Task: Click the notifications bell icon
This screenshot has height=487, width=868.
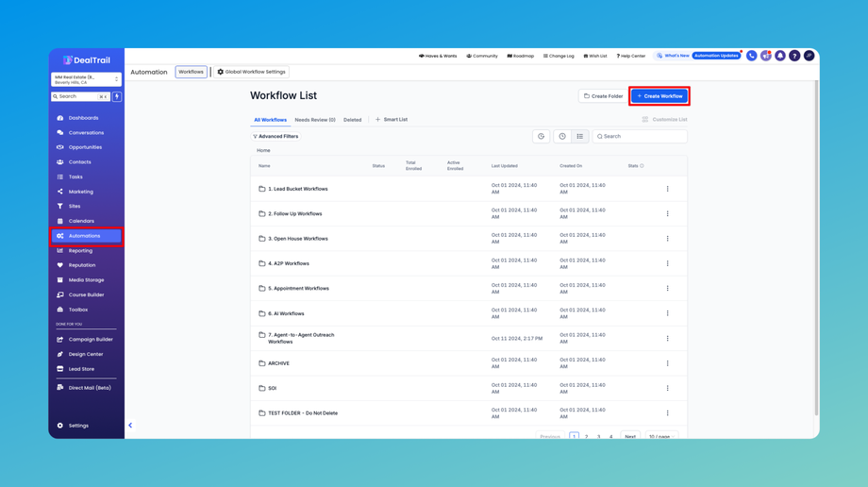Action: [780, 56]
